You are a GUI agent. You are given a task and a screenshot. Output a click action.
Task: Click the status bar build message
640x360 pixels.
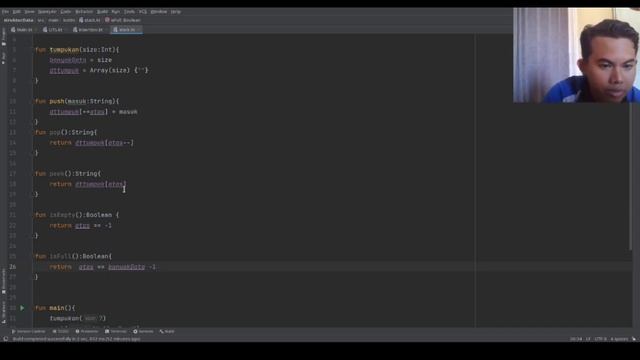pyautogui.click(x=76, y=339)
